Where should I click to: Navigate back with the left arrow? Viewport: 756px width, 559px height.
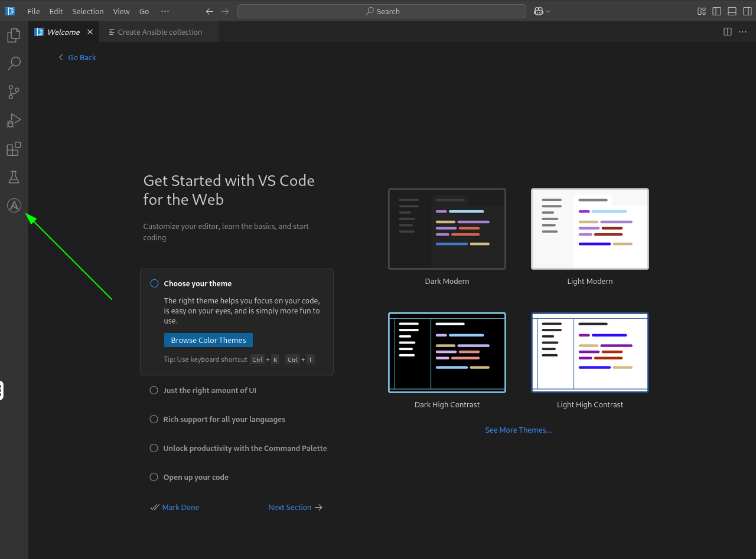(210, 11)
